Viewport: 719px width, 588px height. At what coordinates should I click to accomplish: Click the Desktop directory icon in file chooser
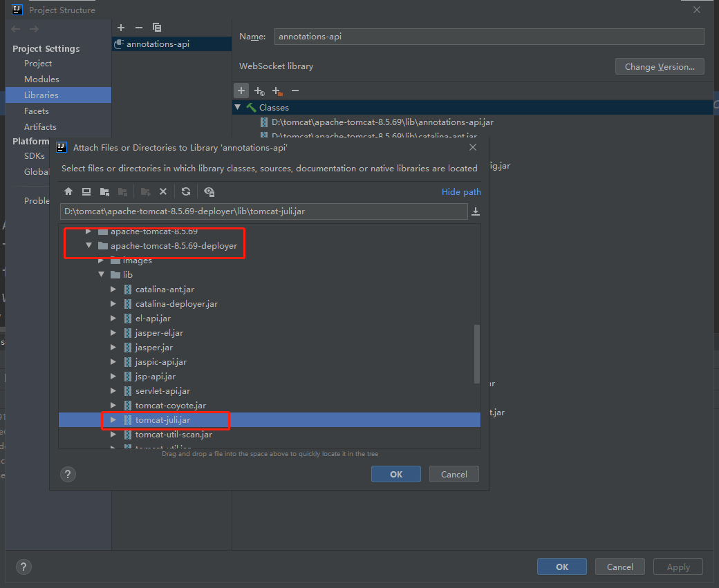86,191
